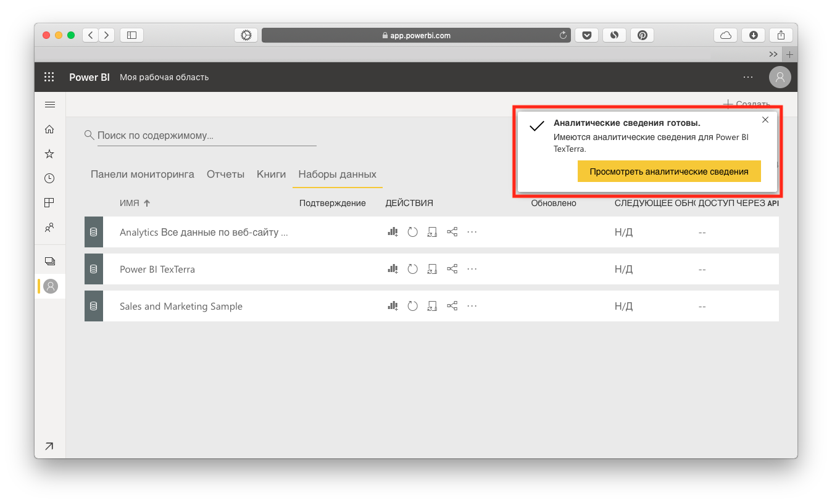832x504 pixels.
Task: View related items for Power BI TexTerra
Action: pyautogui.click(x=452, y=269)
